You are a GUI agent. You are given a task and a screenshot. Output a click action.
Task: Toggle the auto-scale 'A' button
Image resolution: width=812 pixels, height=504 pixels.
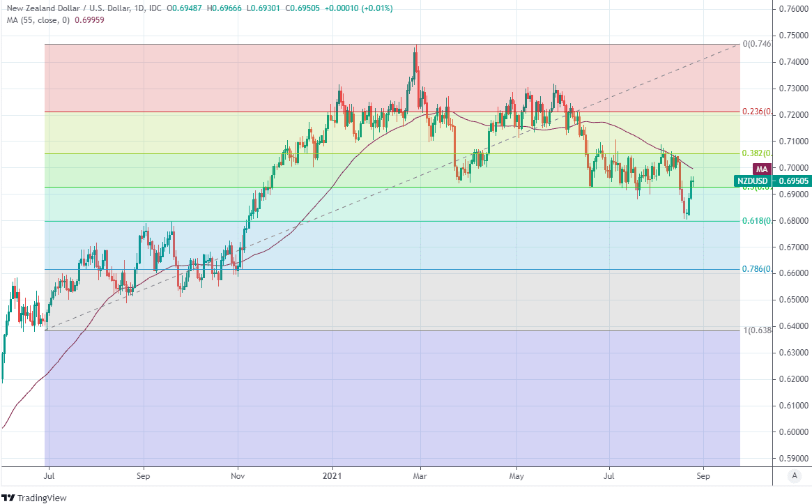793,476
